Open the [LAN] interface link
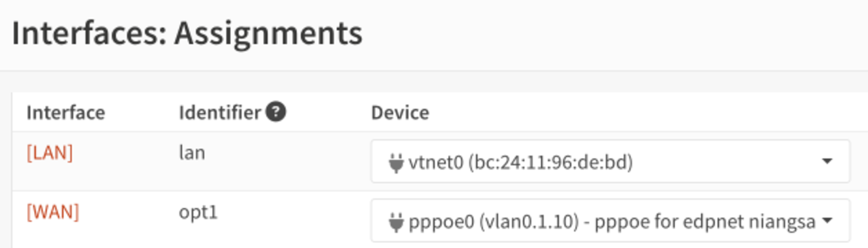868x248 pixels. point(50,153)
